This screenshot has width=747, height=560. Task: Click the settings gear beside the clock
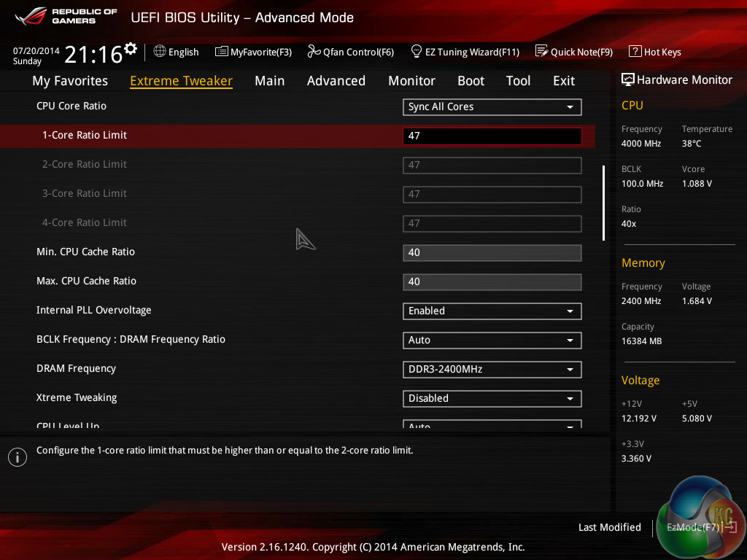[x=131, y=49]
